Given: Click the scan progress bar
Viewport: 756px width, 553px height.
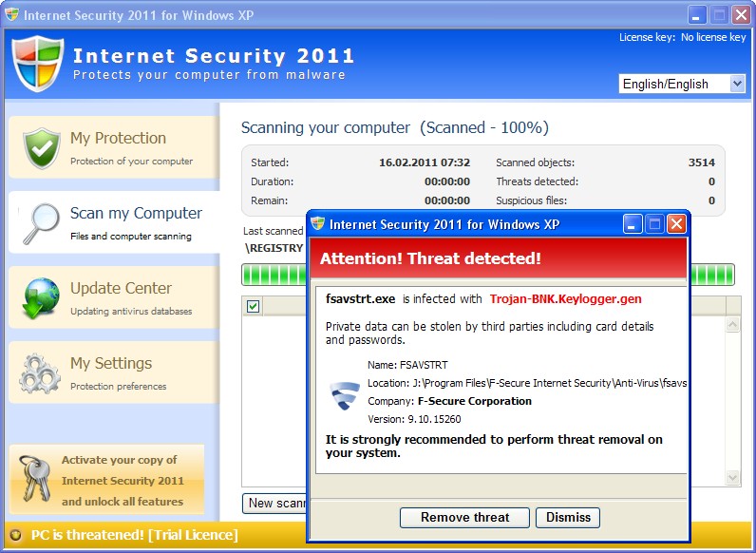Looking at the screenshot, I should point(487,275).
